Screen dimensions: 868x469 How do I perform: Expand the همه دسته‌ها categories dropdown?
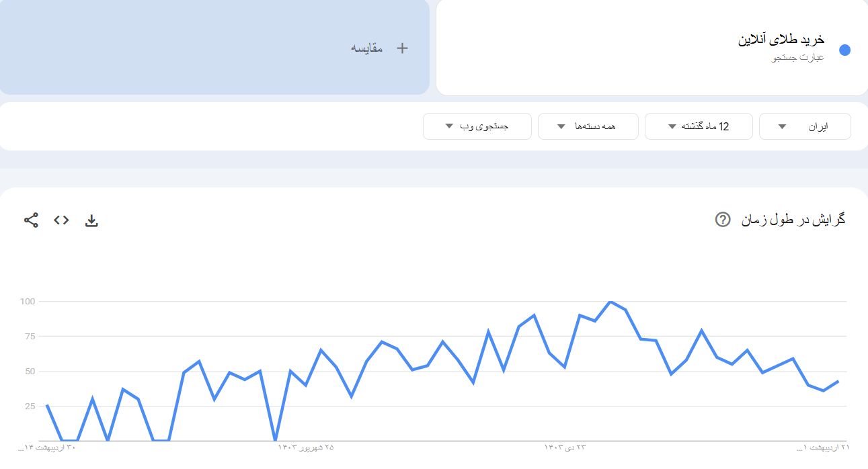[588, 126]
